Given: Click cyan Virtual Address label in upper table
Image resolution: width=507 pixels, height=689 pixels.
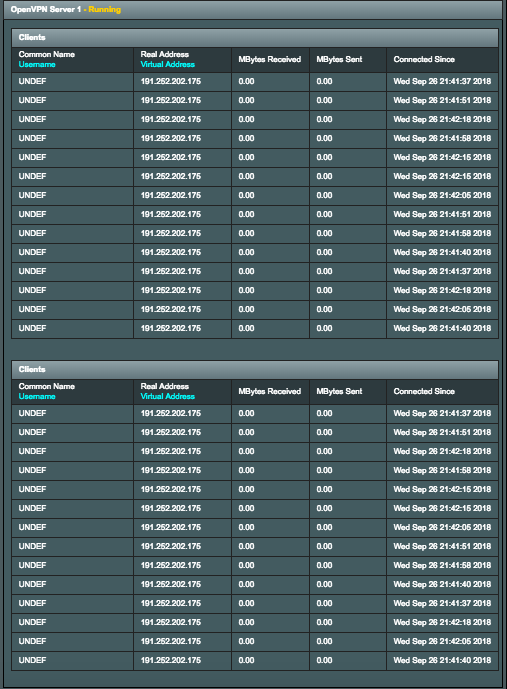Looking at the screenshot, I should 168,65.
